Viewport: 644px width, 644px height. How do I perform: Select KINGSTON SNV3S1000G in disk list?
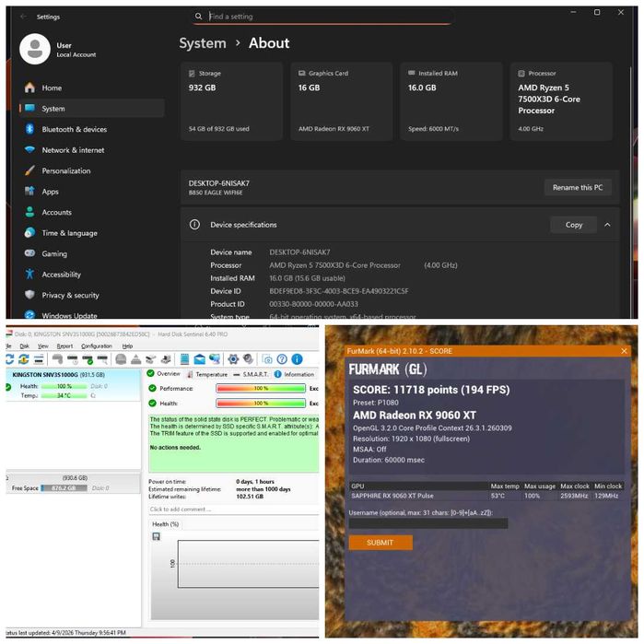[73, 385]
